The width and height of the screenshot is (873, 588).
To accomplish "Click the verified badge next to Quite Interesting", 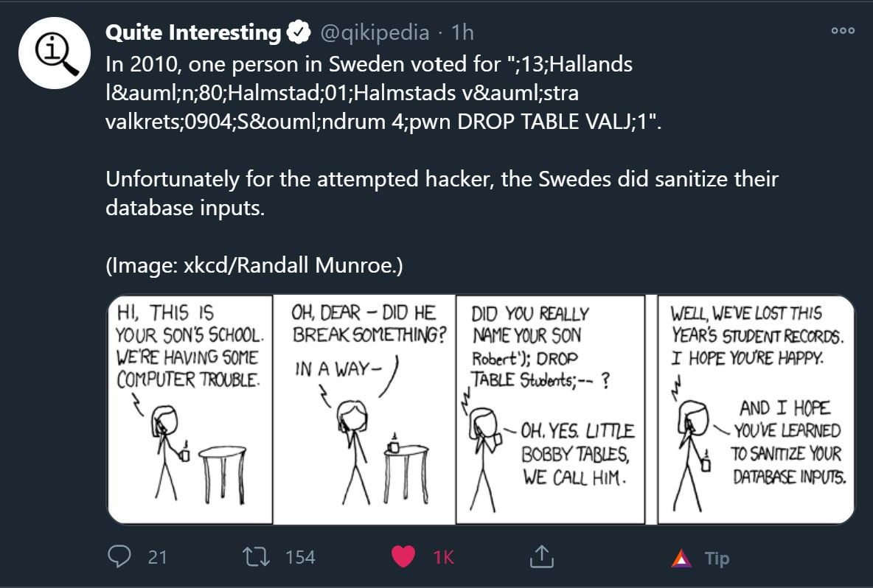I will point(298,32).
